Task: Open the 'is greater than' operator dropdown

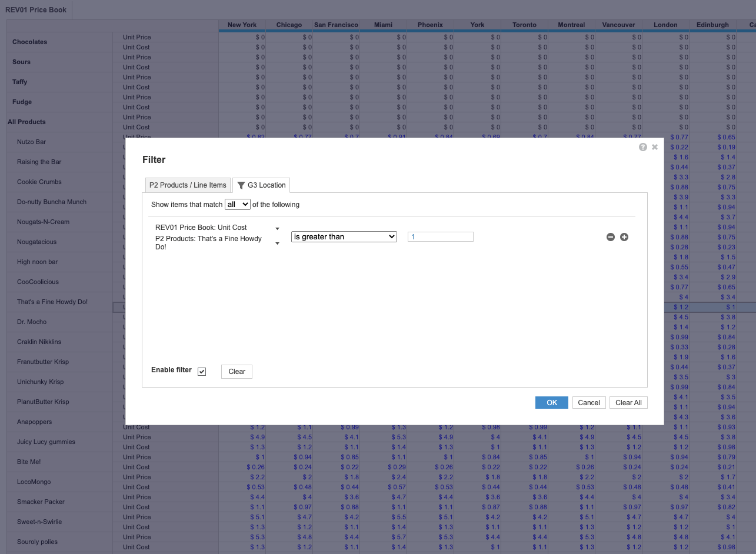Action: click(344, 236)
